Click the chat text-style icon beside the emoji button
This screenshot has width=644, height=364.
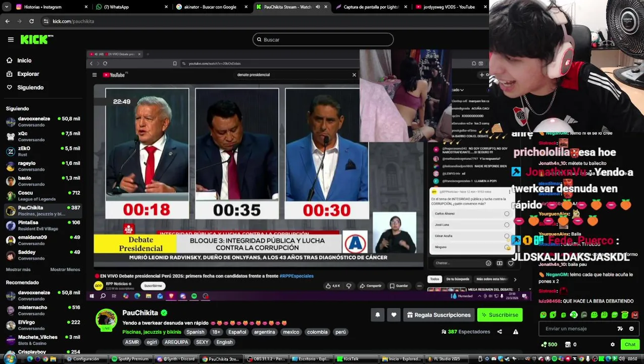[x=620, y=329]
